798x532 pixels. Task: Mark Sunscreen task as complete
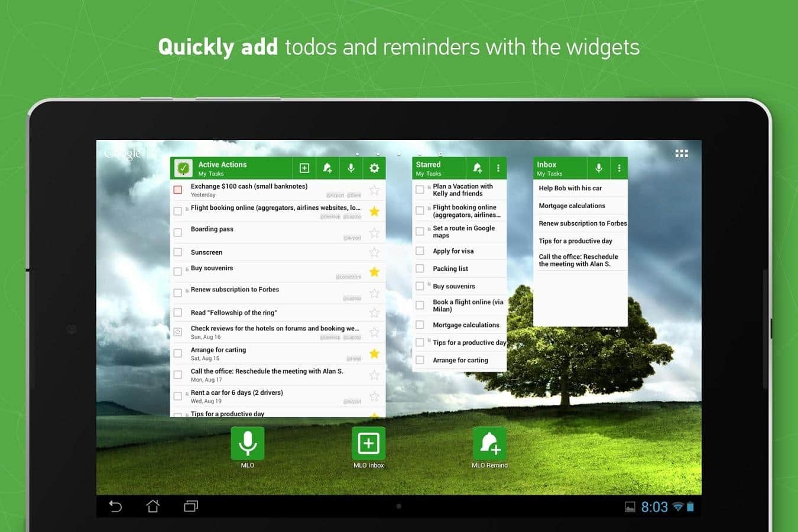coord(178,252)
